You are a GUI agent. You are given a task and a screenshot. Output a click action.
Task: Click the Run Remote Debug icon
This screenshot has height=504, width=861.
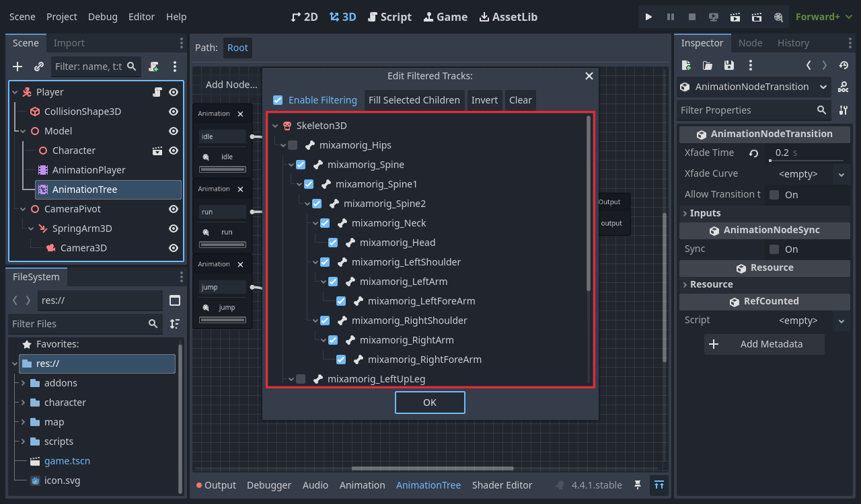[x=714, y=17]
